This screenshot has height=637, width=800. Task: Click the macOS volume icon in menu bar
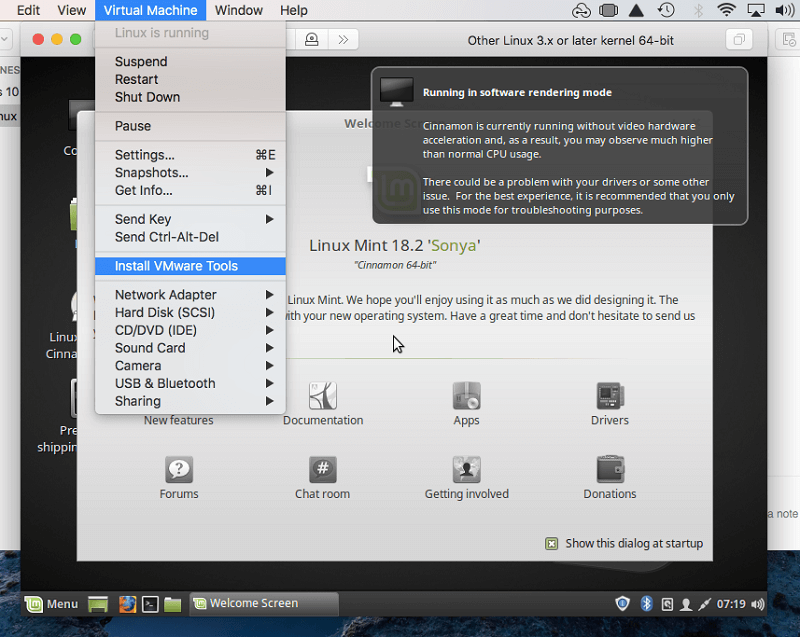tap(785, 10)
